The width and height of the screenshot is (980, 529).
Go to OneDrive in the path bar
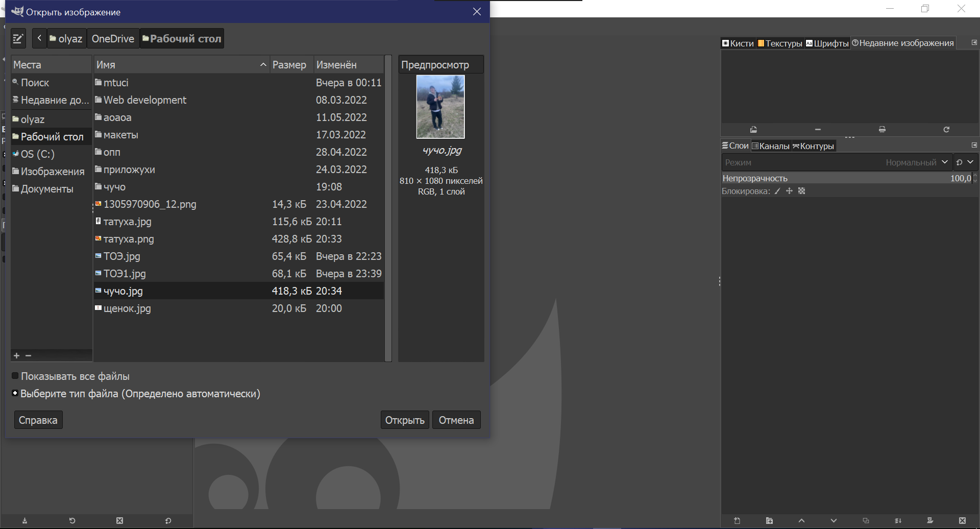coord(113,39)
